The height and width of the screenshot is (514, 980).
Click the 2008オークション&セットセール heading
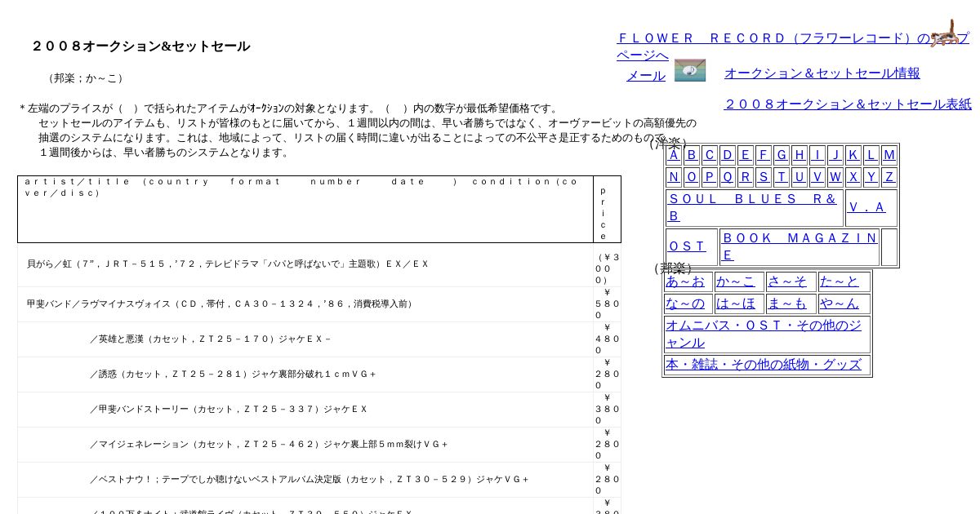pos(140,47)
